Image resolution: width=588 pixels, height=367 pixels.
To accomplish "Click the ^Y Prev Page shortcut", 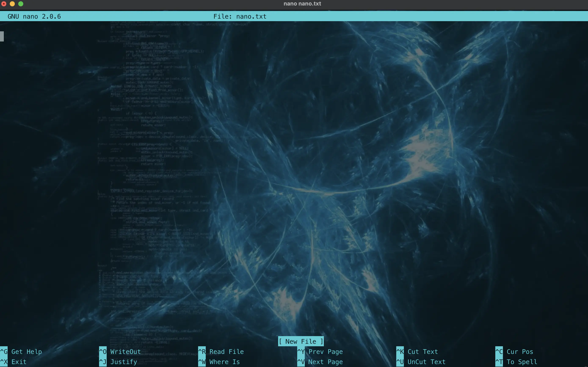I will pyautogui.click(x=320, y=352).
